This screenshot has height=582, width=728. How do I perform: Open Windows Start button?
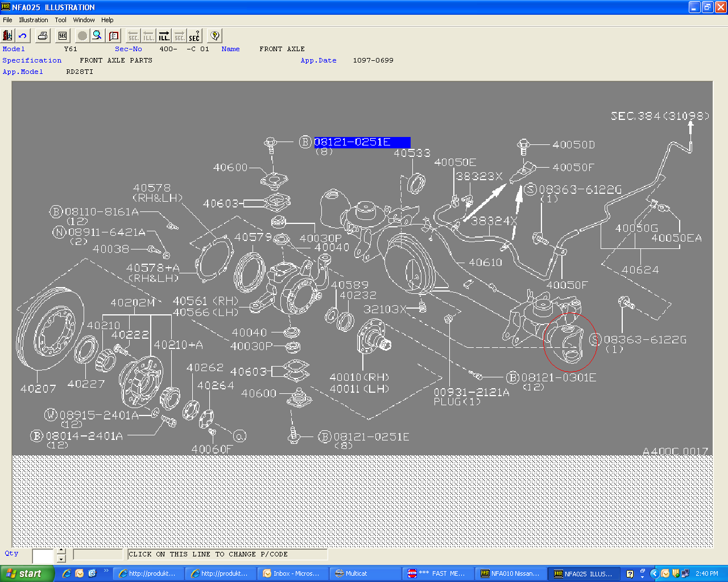(27, 573)
